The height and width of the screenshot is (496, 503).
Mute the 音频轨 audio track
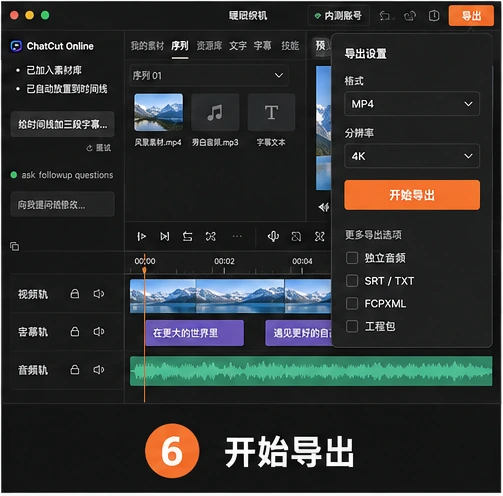(99, 370)
